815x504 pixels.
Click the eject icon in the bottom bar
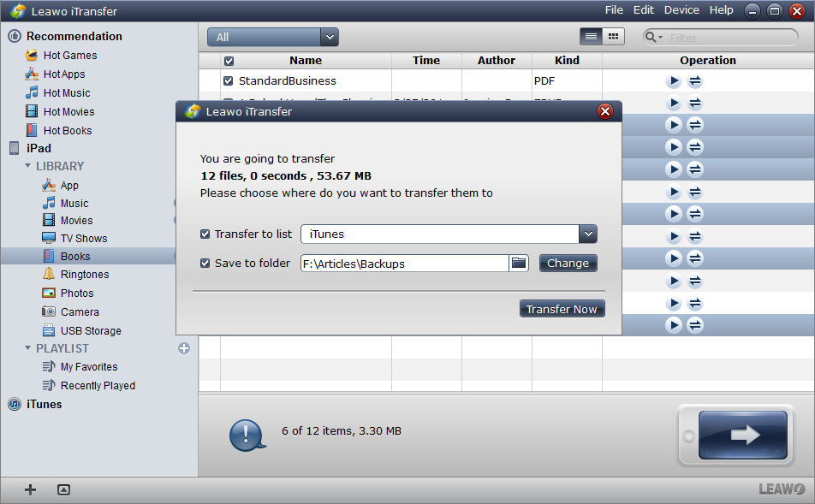(63, 489)
